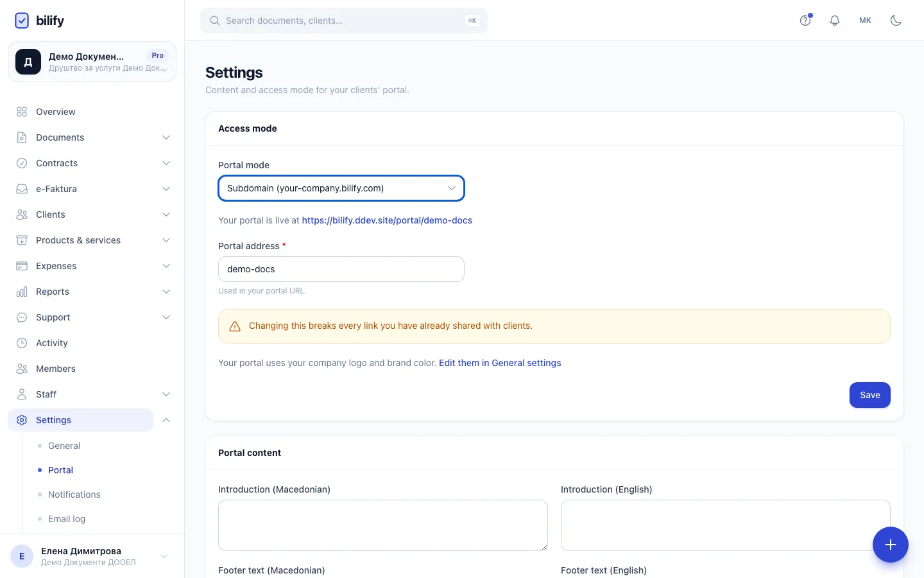Click the search magnifier icon
Screen dimensions: 924x578
(215, 21)
